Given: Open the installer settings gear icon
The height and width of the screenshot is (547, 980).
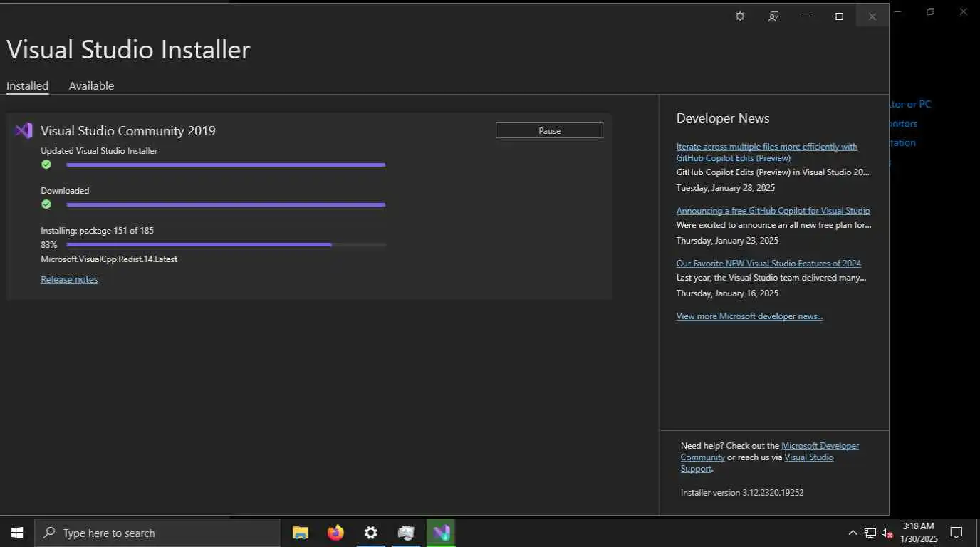Looking at the screenshot, I should 740,16.
